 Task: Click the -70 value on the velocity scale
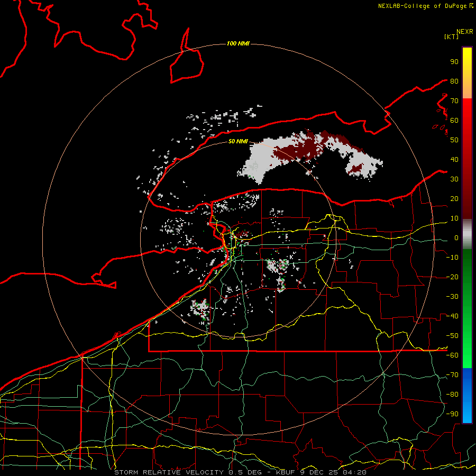[x=452, y=375]
